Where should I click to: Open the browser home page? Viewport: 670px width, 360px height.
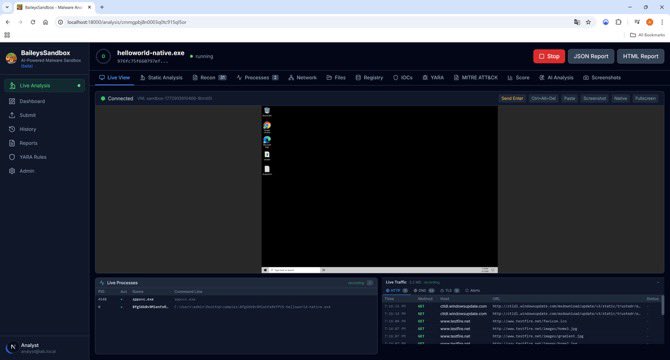click(x=45, y=22)
